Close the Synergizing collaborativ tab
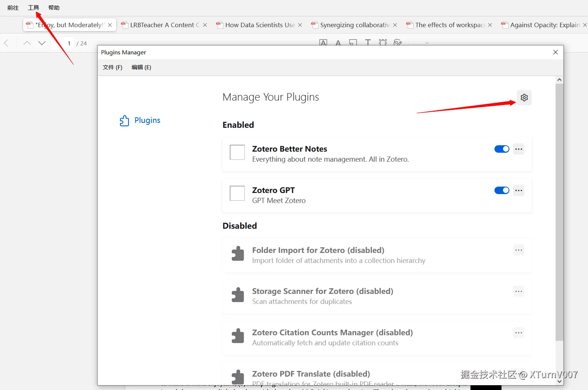The image size is (588, 390). point(395,25)
